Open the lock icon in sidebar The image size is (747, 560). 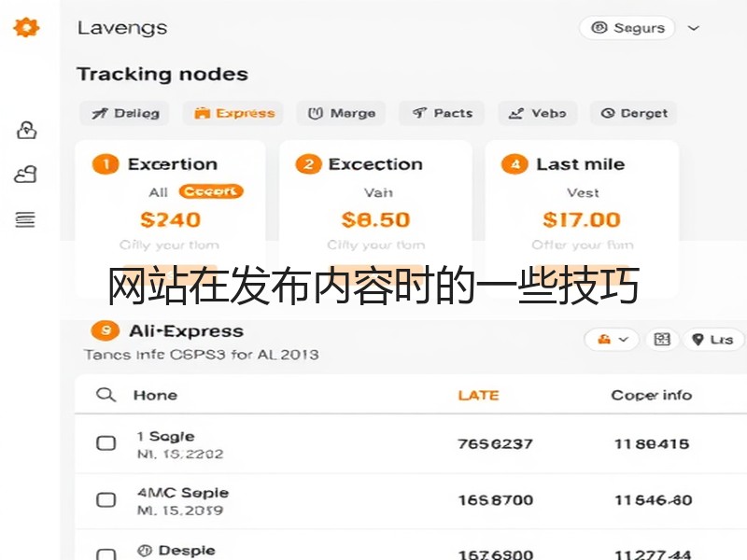click(27, 130)
